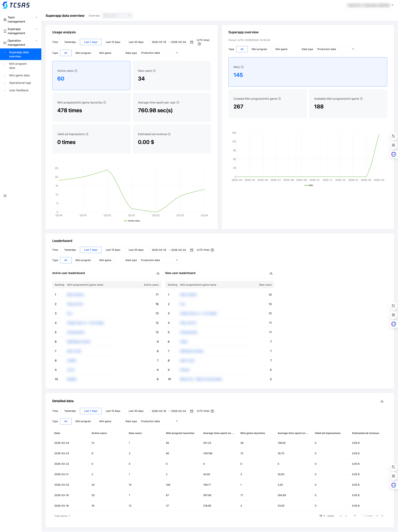Open the Usage analysis date calendar icon
Image resolution: width=398 pixels, height=532 pixels.
tap(192, 42)
